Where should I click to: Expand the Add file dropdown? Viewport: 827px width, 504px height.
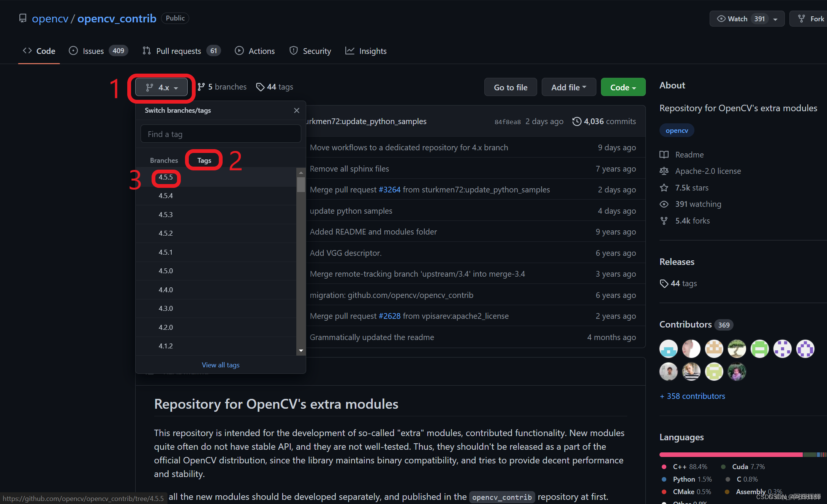(569, 87)
